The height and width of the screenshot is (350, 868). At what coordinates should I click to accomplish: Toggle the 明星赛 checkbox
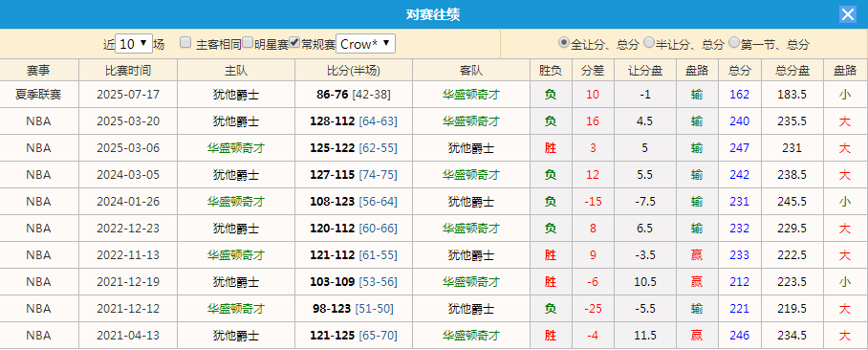248,42
